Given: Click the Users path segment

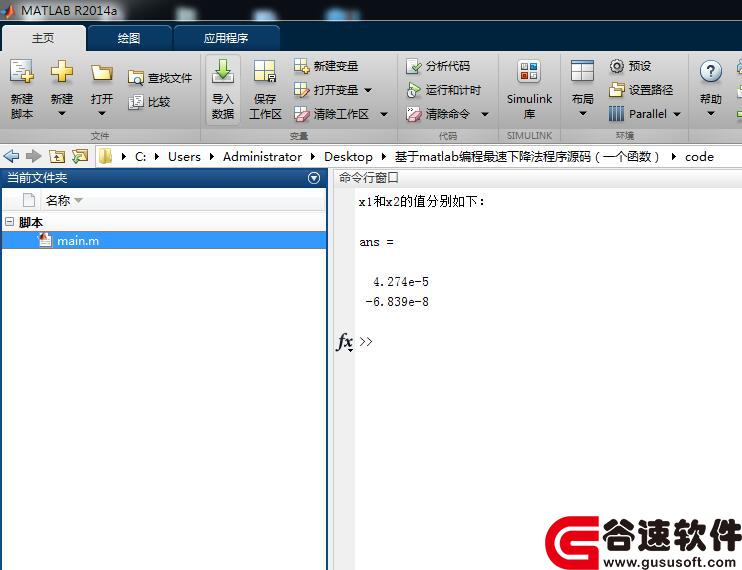Looking at the screenshot, I should coord(184,157).
